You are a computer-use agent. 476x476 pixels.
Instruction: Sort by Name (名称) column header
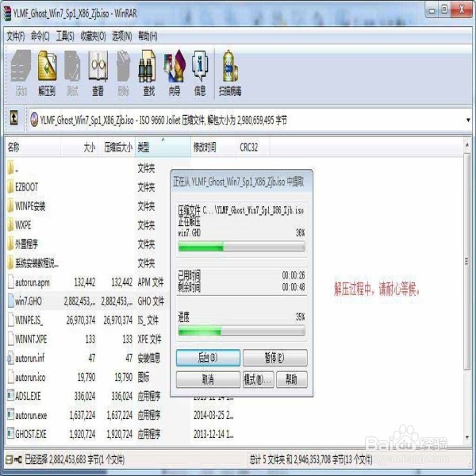click(33, 148)
